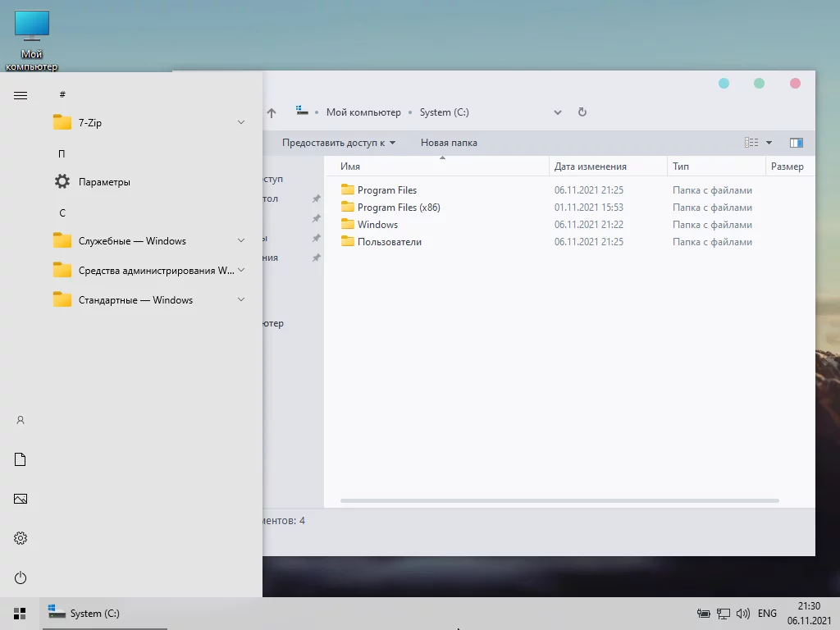The width and height of the screenshot is (840, 630).
Task: Click the 7-Zip folder icon
Action: tap(62, 123)
